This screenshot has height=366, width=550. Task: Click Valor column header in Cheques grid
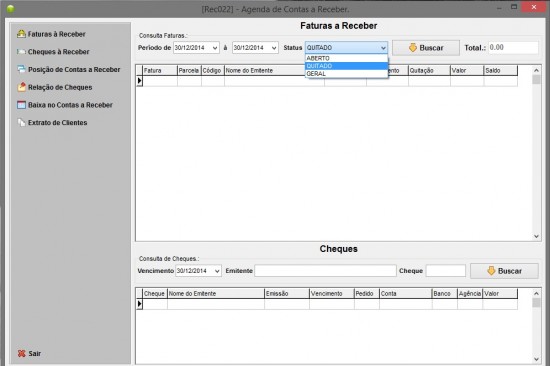click(x=500, y=294)
